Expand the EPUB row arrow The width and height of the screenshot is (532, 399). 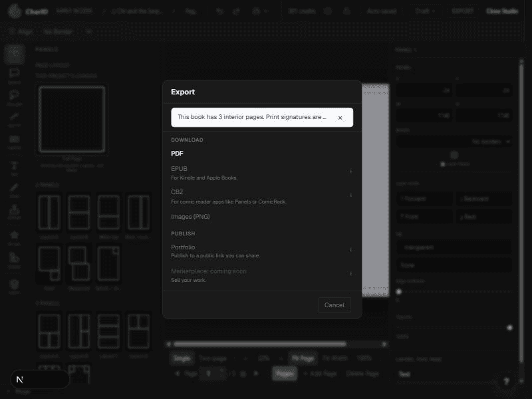coord(350,172)
